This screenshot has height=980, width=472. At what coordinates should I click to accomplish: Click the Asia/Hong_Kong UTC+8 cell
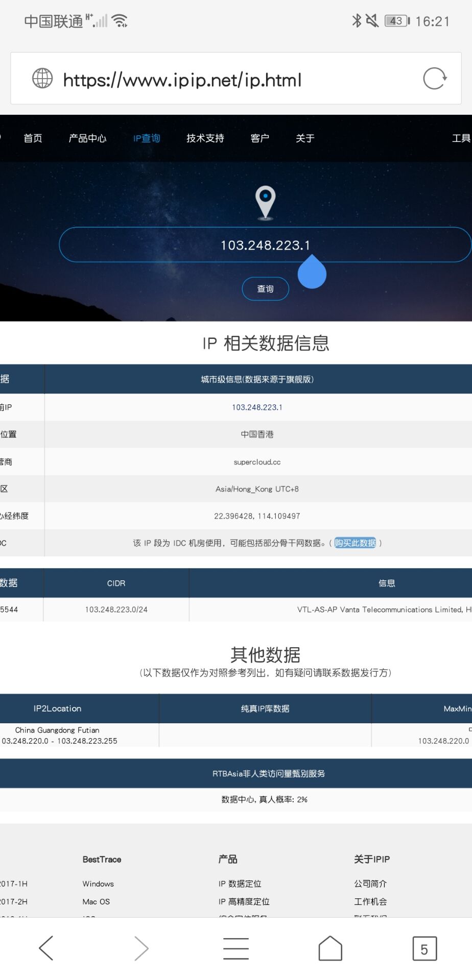257,489
